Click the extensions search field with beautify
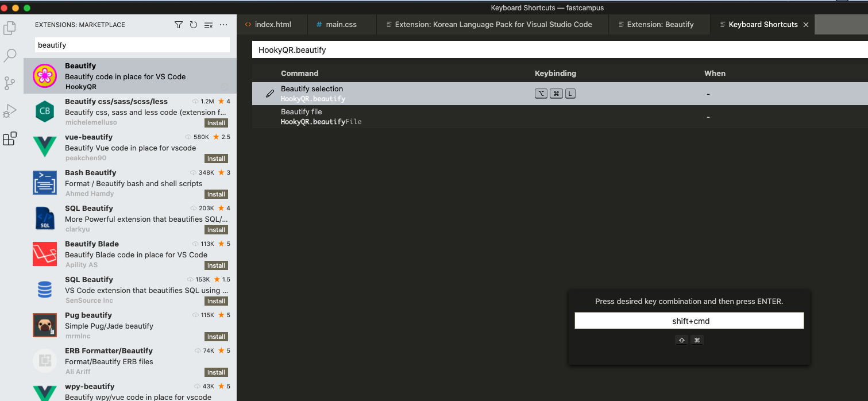Screen dimensions: 868x401 coord(132,45)
